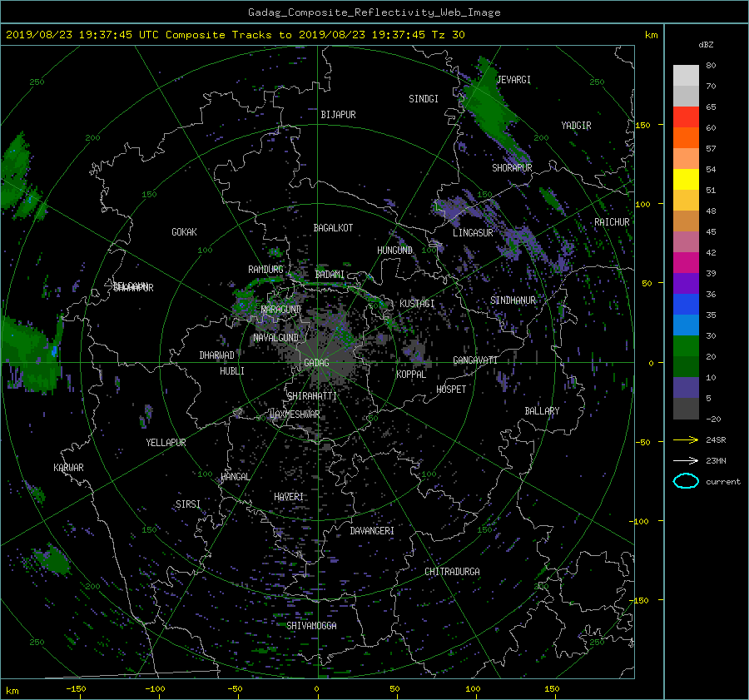Click the dBZ legend heading
This screenshot has height=700, width=749.
[706, 44]
